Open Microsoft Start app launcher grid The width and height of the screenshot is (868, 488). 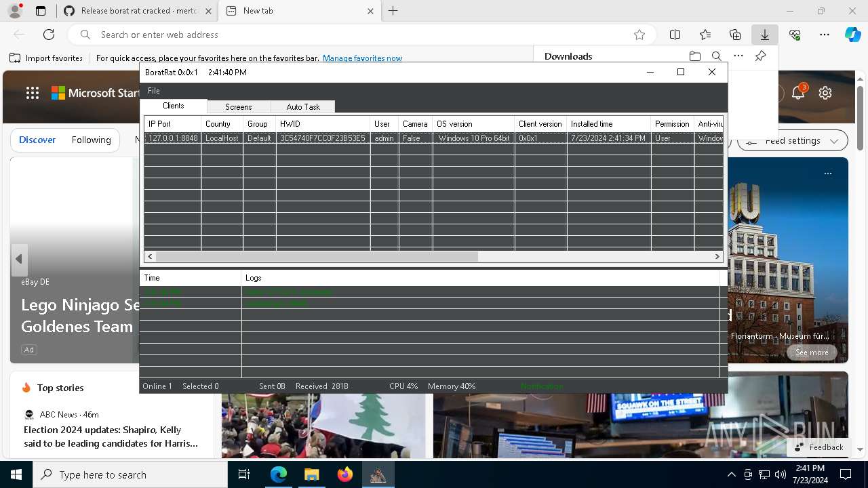pos(33,93)
